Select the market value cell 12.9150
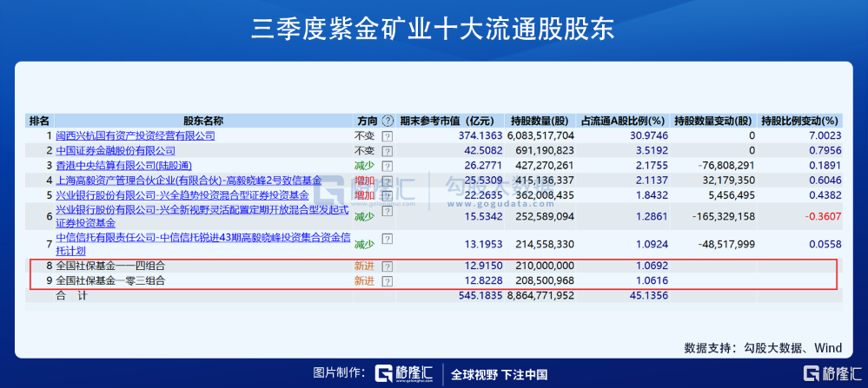Screen dimensions: 868x388 coord(484,266)
